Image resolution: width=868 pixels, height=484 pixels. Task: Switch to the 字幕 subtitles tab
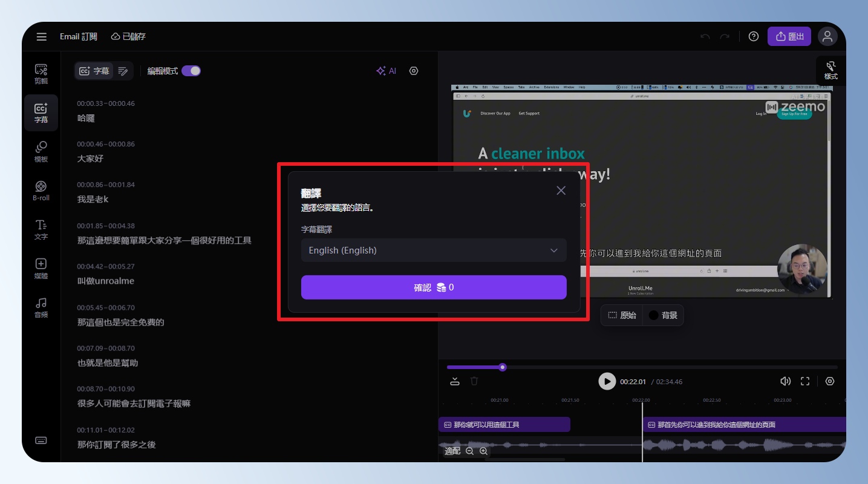[x=94, y=71]
